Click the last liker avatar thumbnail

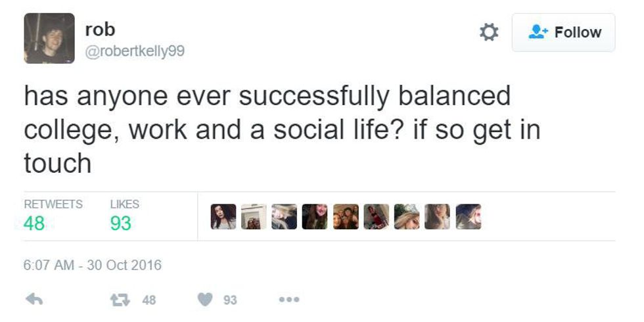coord(468,217)
